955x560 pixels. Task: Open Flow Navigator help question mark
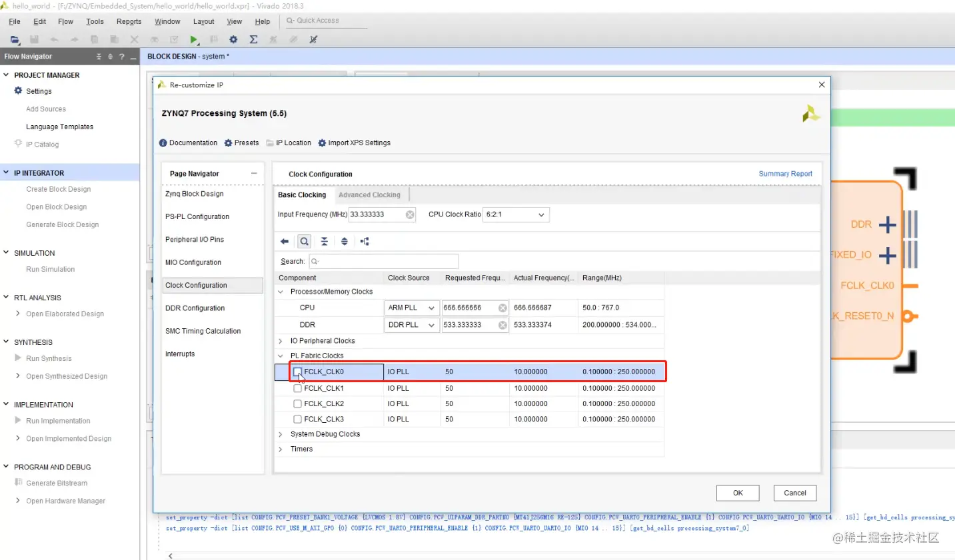tap(121, 57)
